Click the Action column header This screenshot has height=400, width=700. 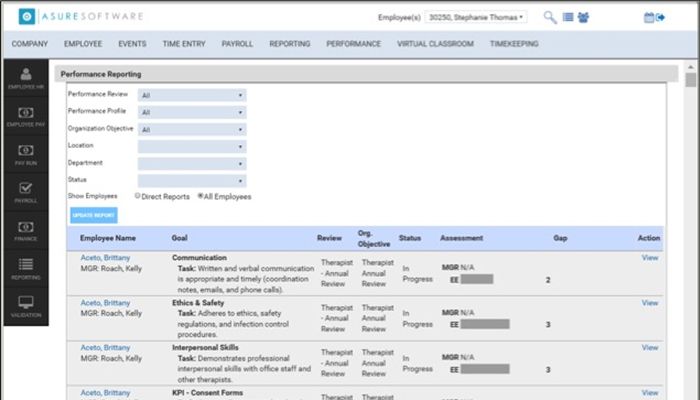[x=649, y=238]
